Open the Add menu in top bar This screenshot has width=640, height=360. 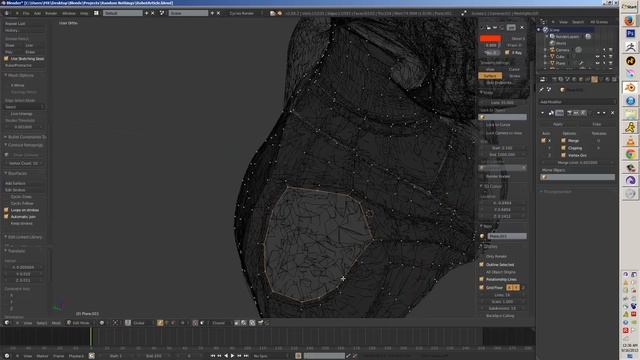[x=38, y=13]
